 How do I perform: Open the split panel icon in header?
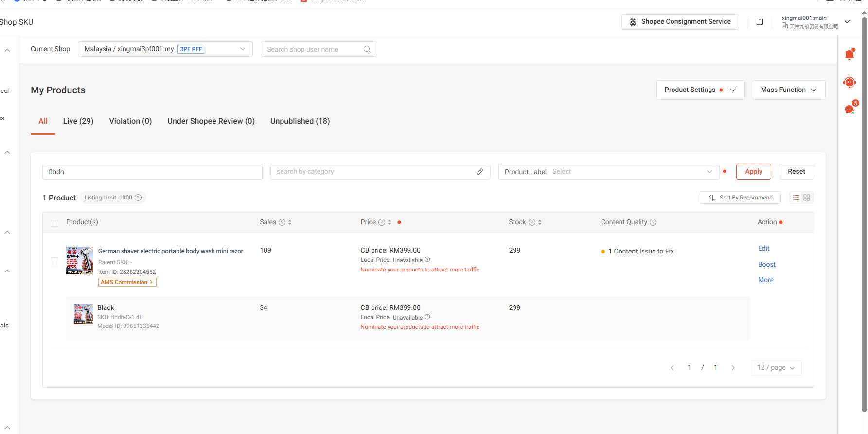[760, 22]
